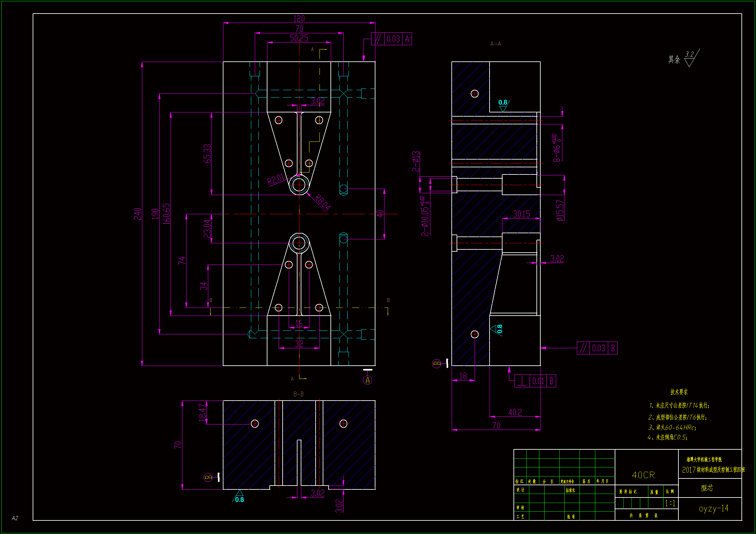The image size is (756, 534).
Task: Select datum B symbol near B-B section
Action: (x=209, y=477)
